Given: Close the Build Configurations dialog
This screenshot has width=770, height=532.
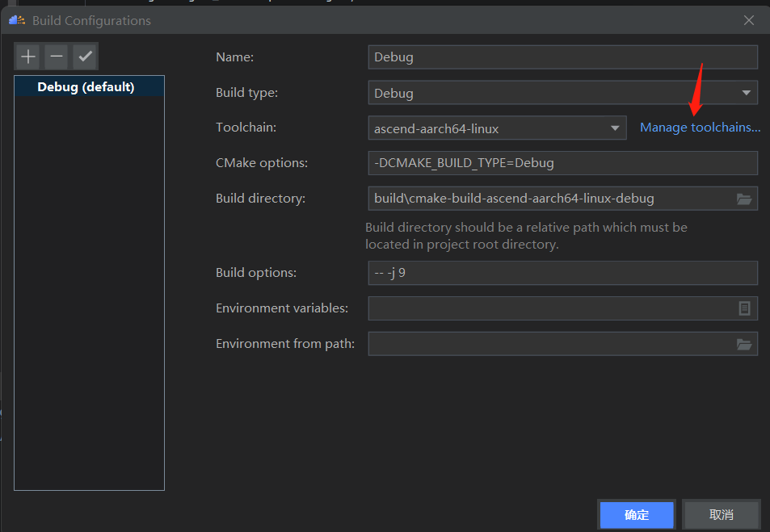Looking at the screenshot, I should (749, 20).
